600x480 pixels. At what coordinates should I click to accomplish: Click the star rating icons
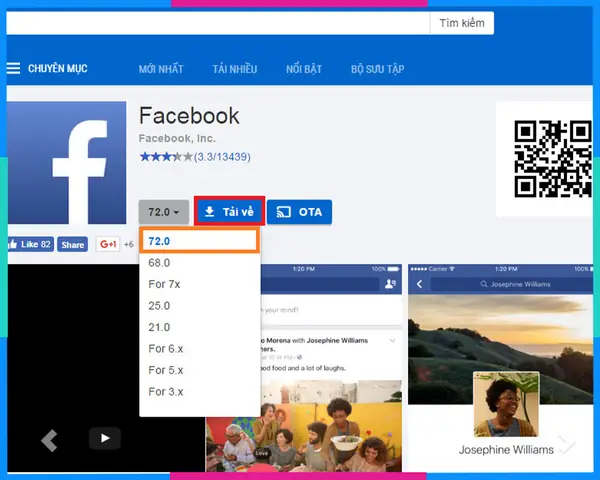[x=166, y=157]
